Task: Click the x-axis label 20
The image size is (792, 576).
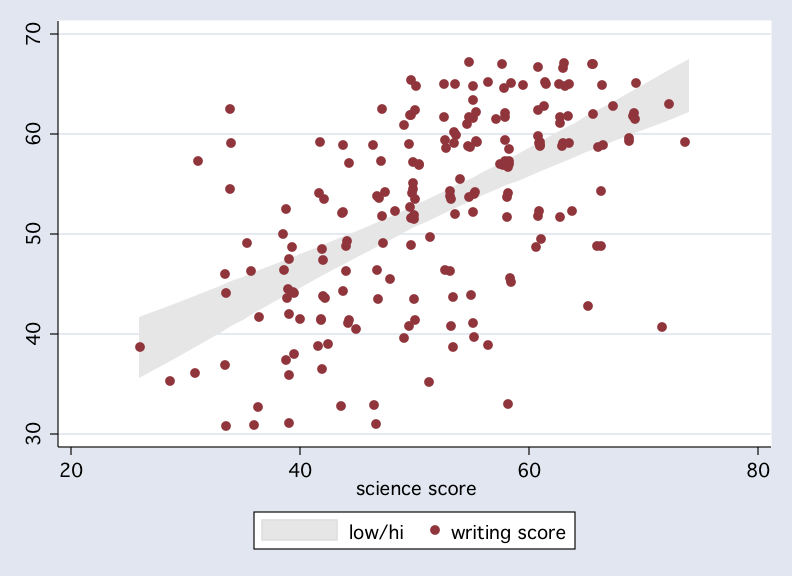Action: pos(71,470)
